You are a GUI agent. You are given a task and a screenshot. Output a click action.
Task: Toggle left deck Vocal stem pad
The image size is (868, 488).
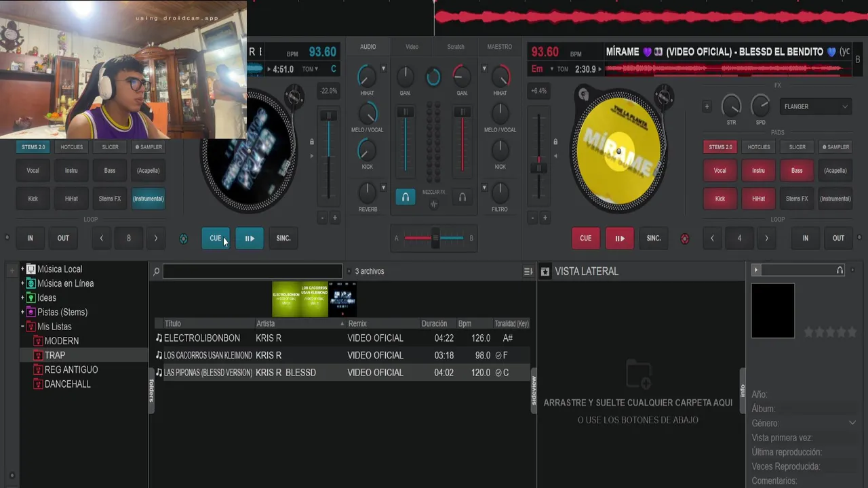[33, 171]
